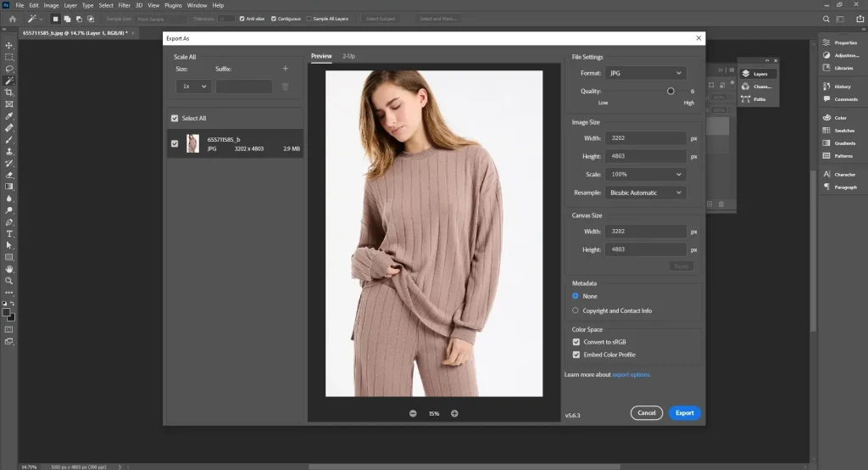
Task: Open the Swatches panel
Action: tap(838, 131)
